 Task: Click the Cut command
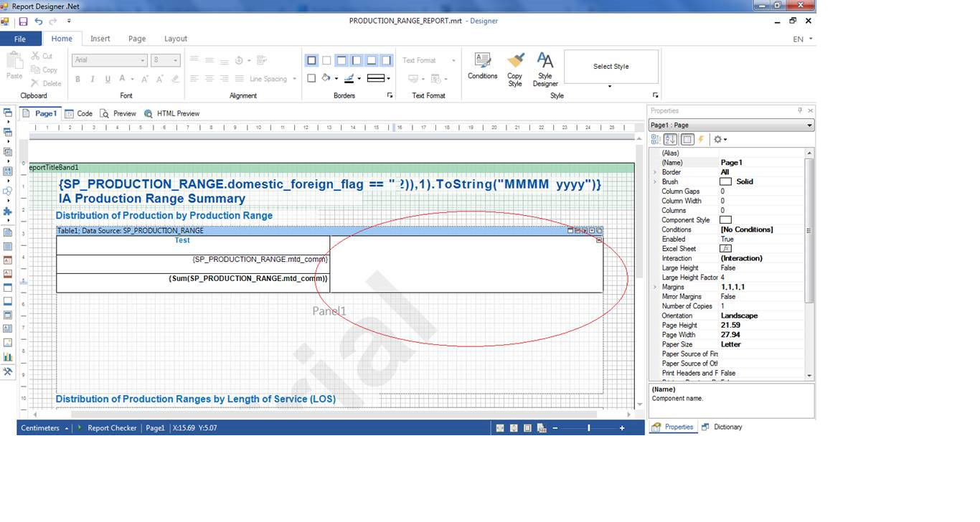click(x=42, y=56)
